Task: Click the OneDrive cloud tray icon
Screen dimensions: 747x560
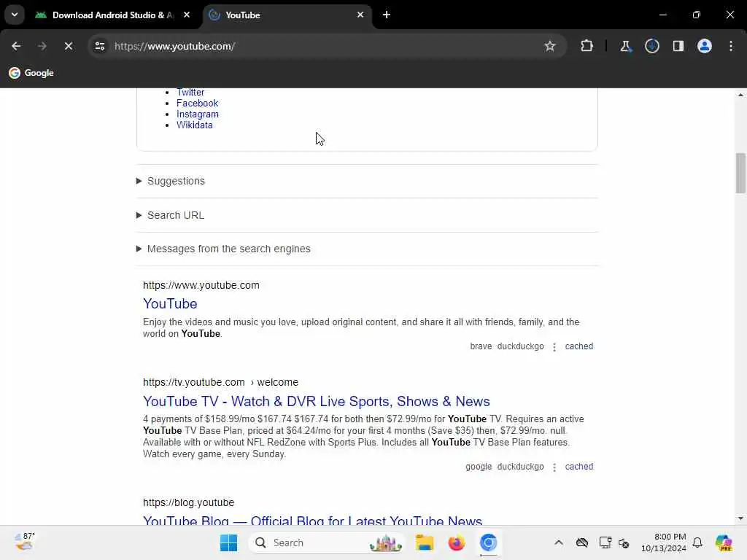Action: (x=581, y=542)
